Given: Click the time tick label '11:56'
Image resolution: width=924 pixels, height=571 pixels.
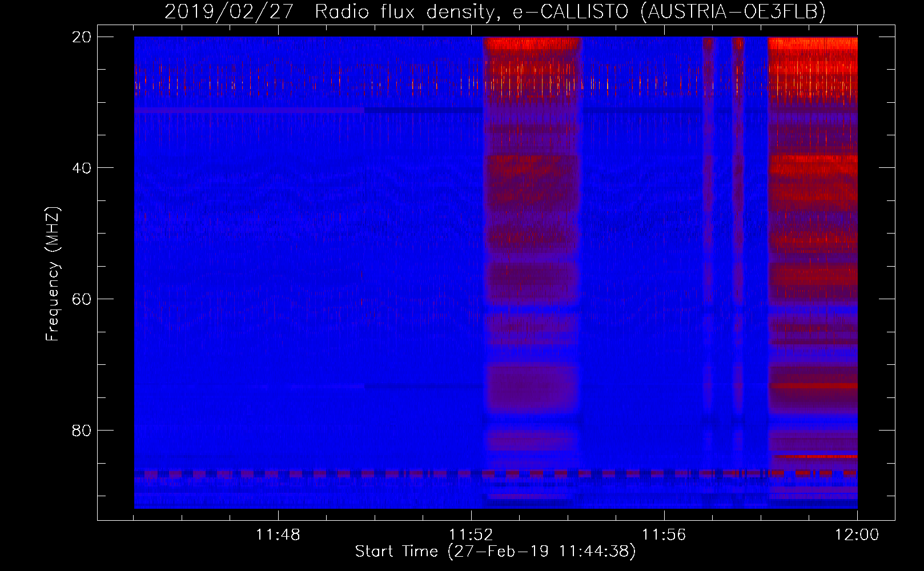Looking at the screenshot, I should [x=664, y=535].
